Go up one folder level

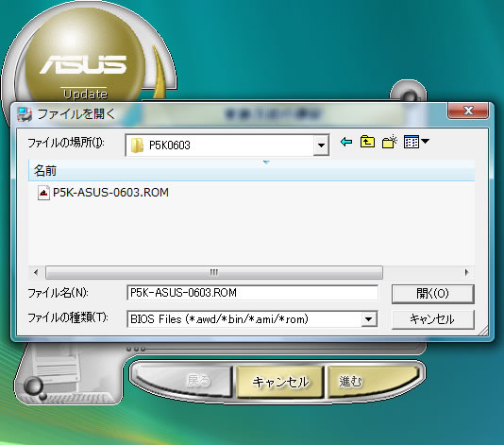click(x=367, y=142)
